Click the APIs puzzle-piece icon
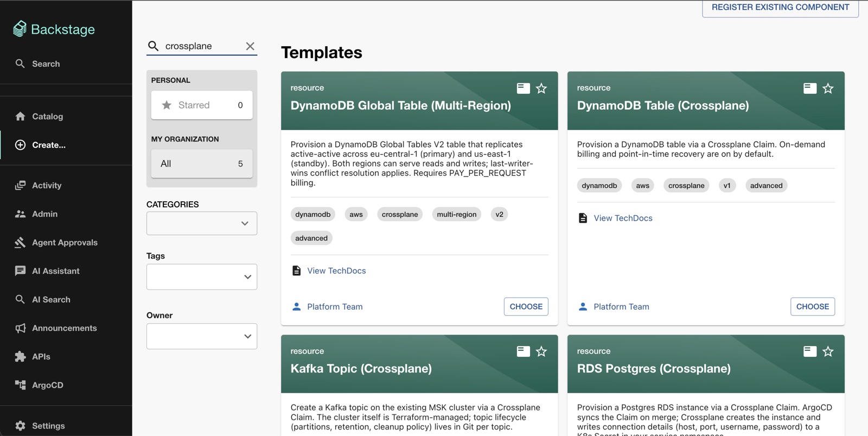868x436 pixels. 20,356
